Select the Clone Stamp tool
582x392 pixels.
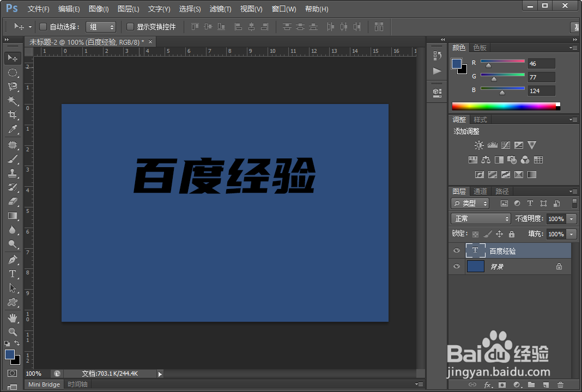(x=13, y=173)
